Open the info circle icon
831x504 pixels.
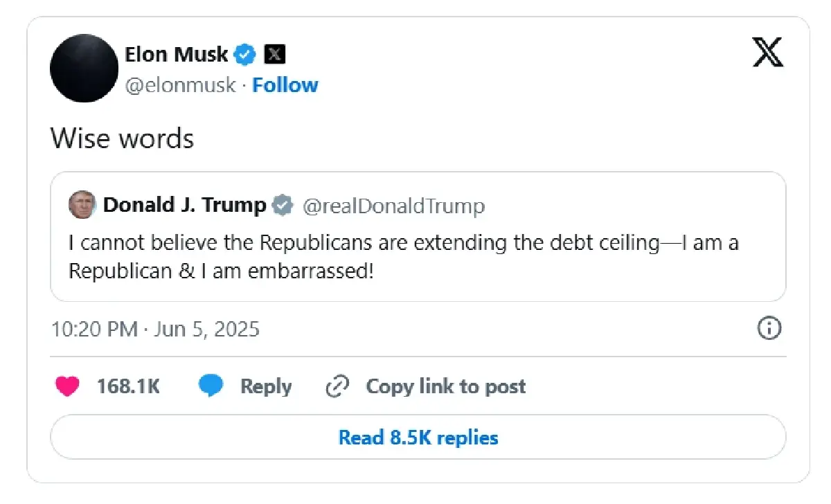click(769, 329)
